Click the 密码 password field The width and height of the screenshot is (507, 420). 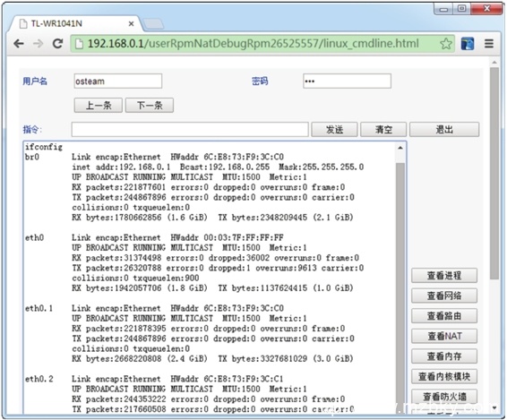pyautogui.click(x=347, y=81)
